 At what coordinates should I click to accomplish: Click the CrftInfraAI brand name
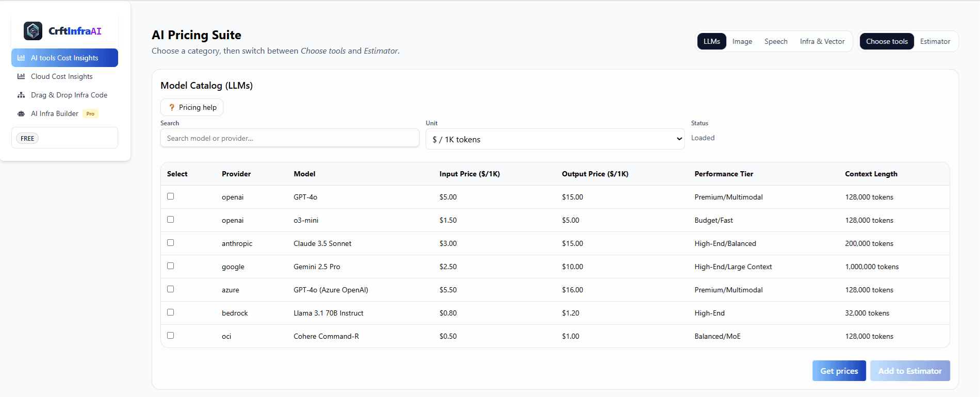(x=75, y=31)
